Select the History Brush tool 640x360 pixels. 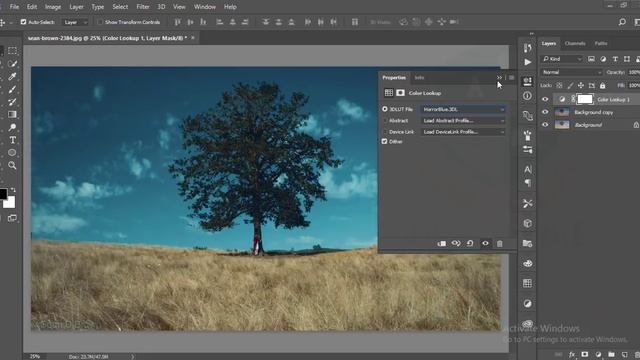click(12, 102)
